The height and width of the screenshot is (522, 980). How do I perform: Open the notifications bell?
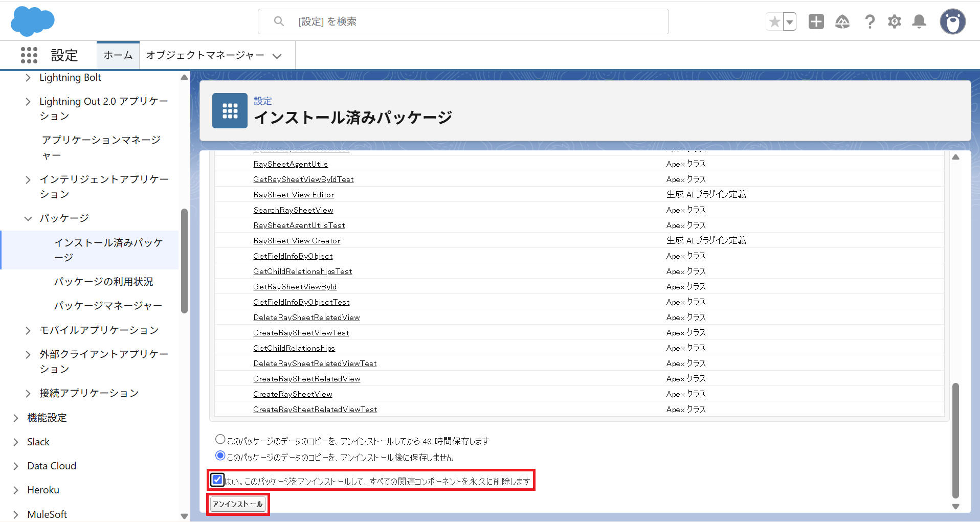pos(919,21)
